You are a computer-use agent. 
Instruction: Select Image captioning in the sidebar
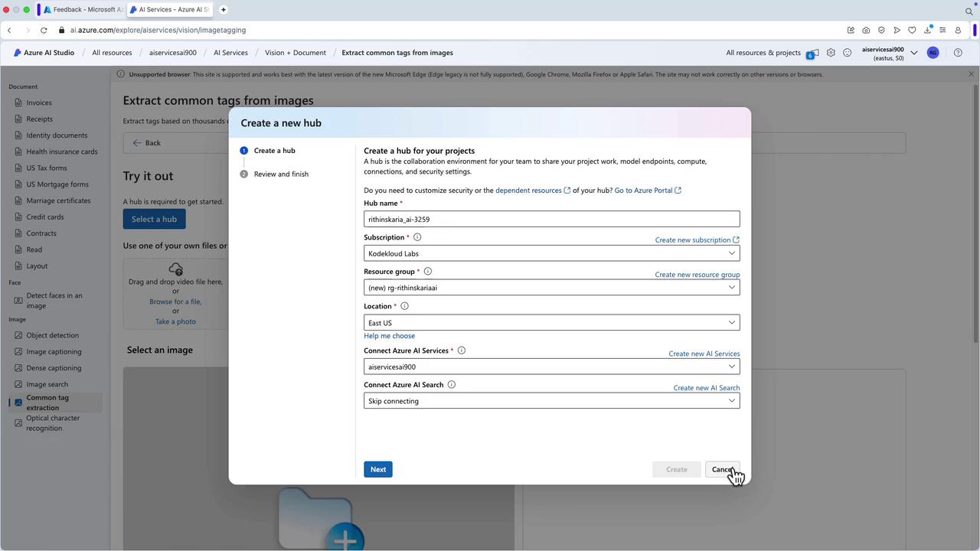pos(54,352)
